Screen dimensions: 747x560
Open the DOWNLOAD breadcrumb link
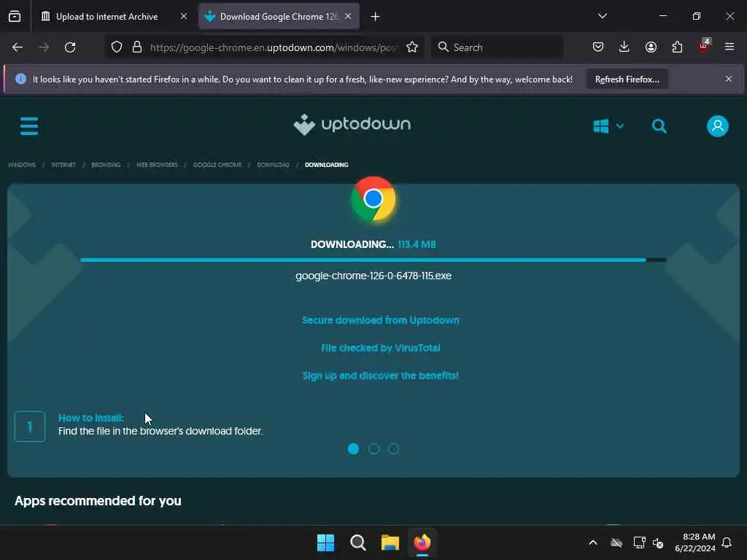coord(273,165)
